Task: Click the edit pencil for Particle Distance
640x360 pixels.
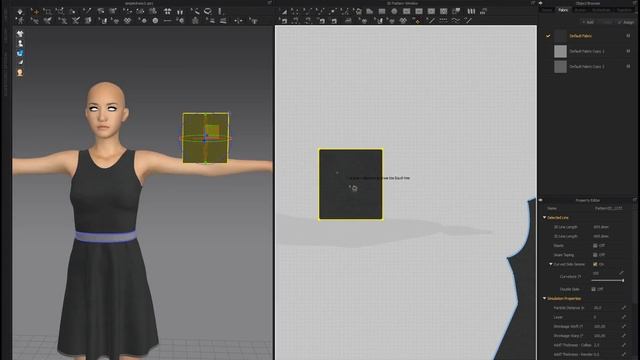Action: (x=624, y=307)
